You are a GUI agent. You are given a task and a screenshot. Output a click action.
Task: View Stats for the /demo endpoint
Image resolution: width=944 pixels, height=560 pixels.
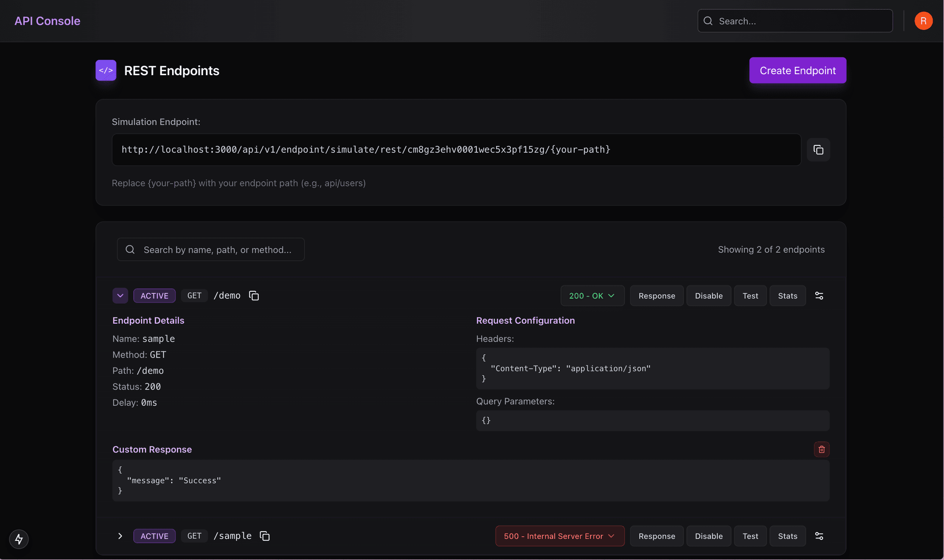pos(787,295)
